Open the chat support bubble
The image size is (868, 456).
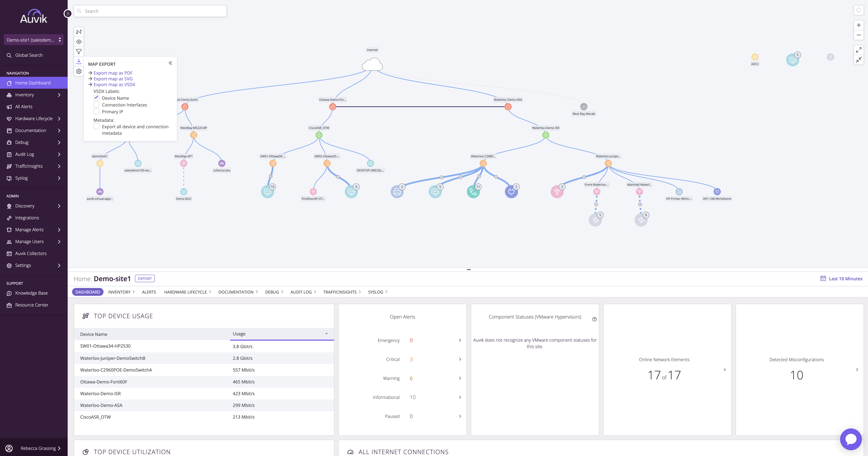tap(851, 439)
